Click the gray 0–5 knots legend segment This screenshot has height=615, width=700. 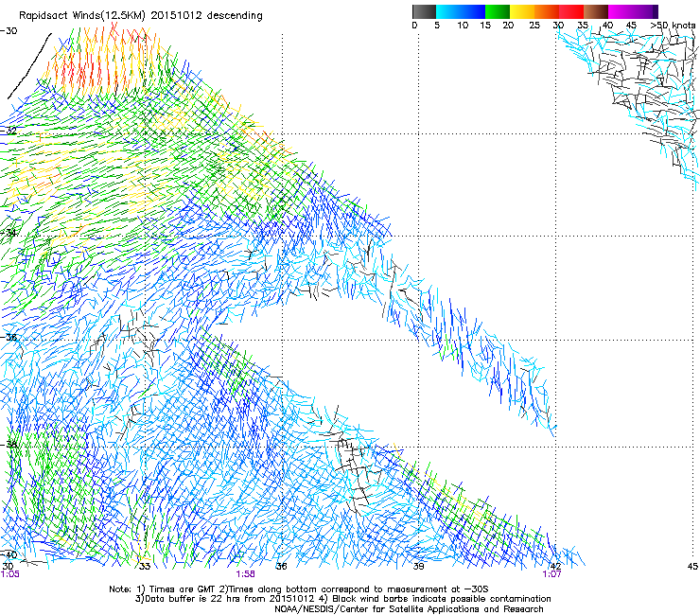tap(424, 11)
